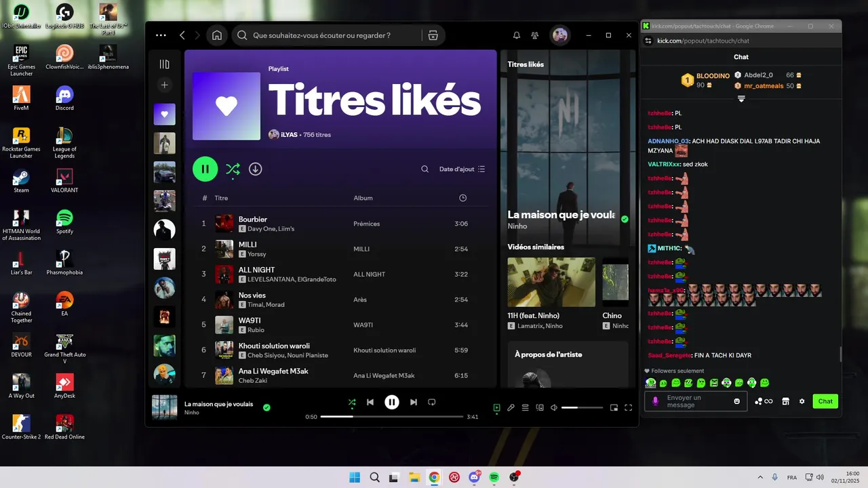Image resolution: width=868 pixels, height=488 pixels.
Task: Create a playlist with the plus icon
Action: tap(164, 85)
